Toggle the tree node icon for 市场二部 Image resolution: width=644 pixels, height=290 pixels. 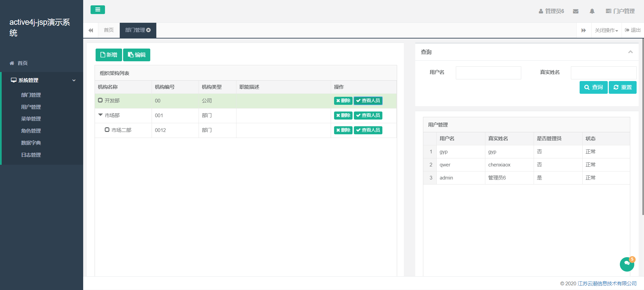107,130
